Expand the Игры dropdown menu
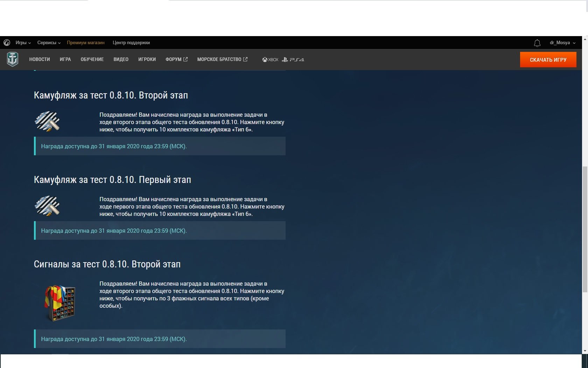Image resolution: width=588 pixels, height=368 pixels. click(x=23, y=43)
